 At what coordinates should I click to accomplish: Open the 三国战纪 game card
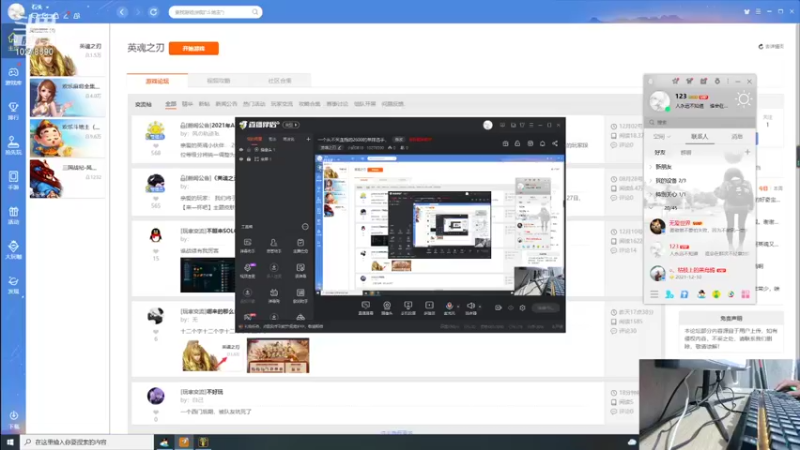click(x=67, y=179)
